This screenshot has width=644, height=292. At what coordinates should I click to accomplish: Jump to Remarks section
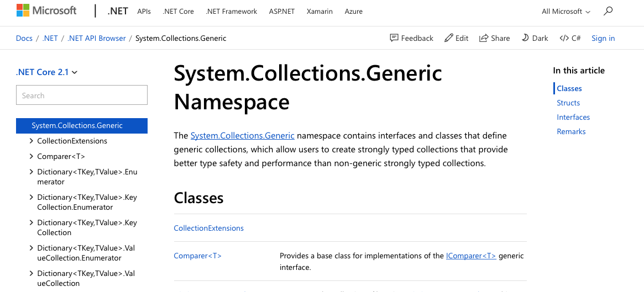click(x=571, y=131)
